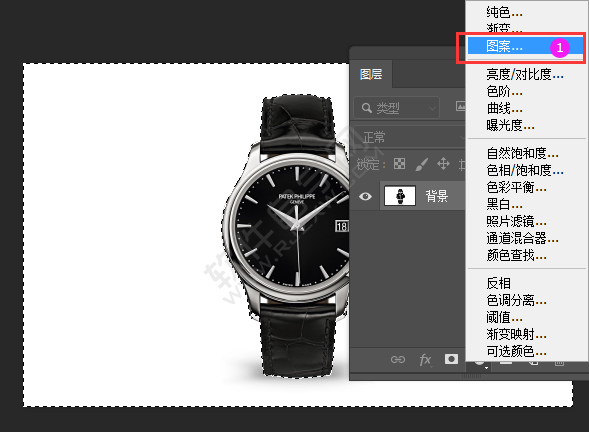Viewport: 589px width, 432px height.
Task: Select 通道混合器... entry
Action: [x=522, y=238]
